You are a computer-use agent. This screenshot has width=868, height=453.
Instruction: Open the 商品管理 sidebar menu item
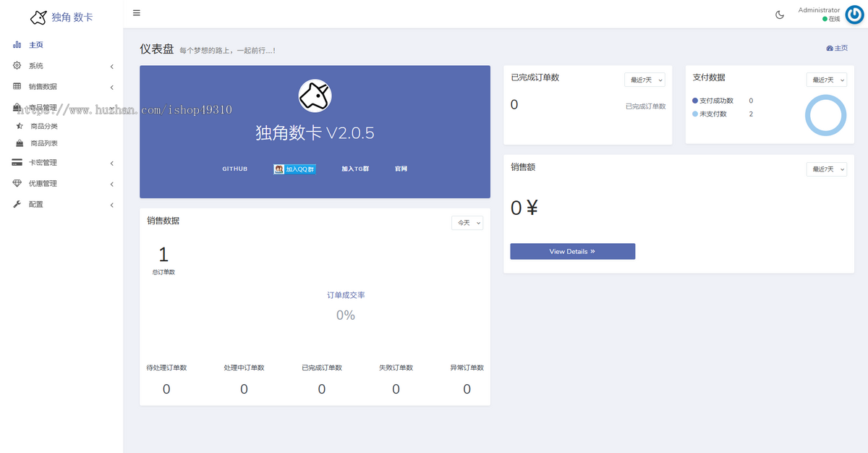tap(61, 108)
